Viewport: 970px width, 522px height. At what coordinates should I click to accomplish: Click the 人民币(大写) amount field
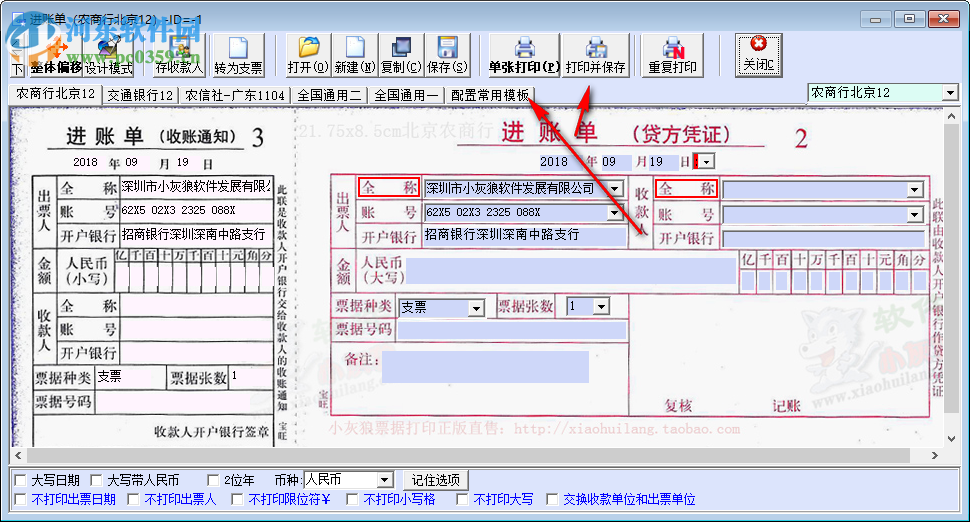(x=570, y=271)
